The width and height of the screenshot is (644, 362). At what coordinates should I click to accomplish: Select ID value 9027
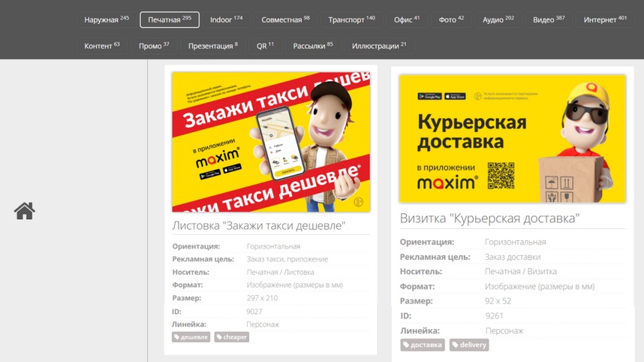254,312
